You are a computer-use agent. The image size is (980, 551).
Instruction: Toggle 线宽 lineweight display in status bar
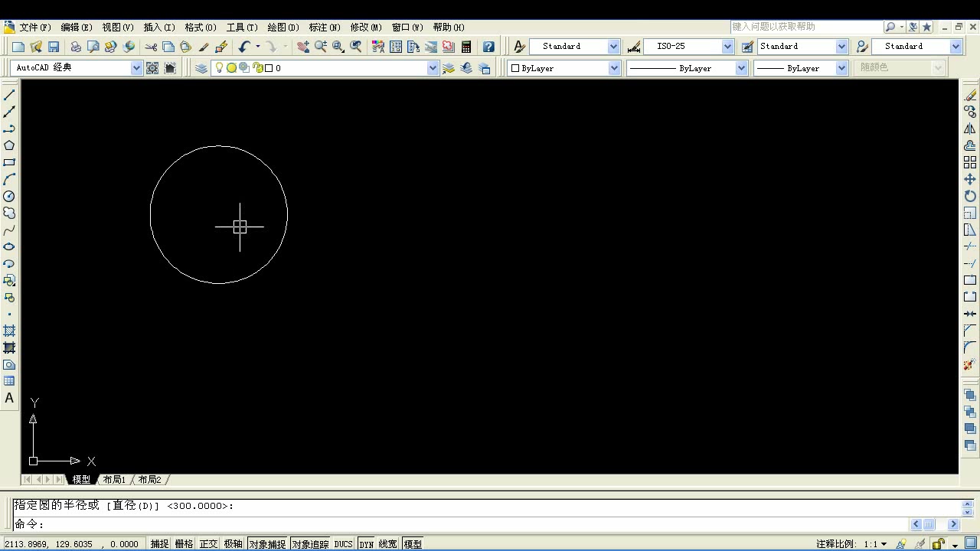tap(388, 544)
